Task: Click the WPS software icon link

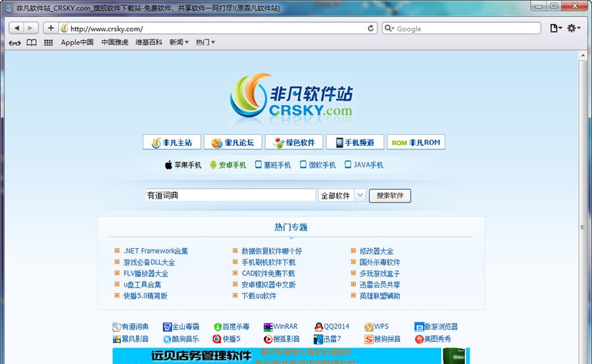Action: tap(376, 327)
